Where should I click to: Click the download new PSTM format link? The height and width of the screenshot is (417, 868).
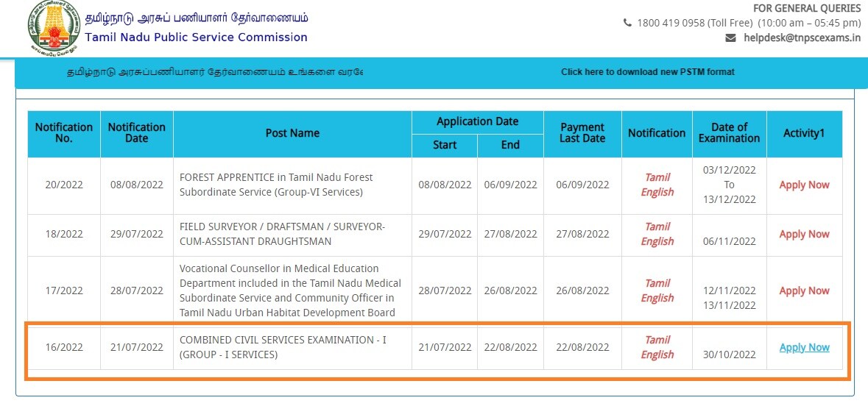(x=647, y=72)
